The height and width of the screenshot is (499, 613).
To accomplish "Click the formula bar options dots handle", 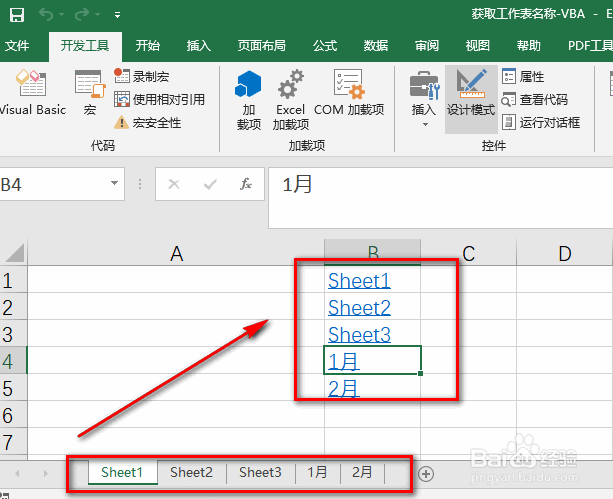I will (140, 184).
